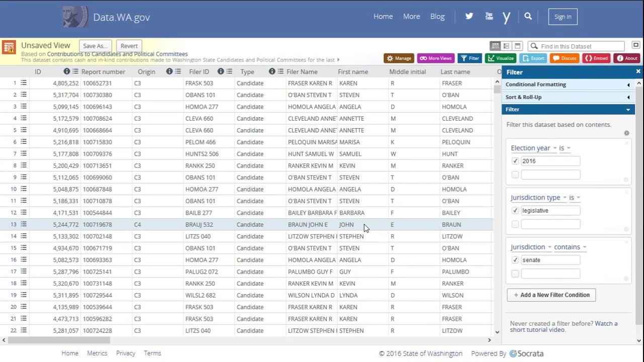Expand the Conditional Formatting section
The width and height of the screenshot is (644, 362).
pos(568,84)
